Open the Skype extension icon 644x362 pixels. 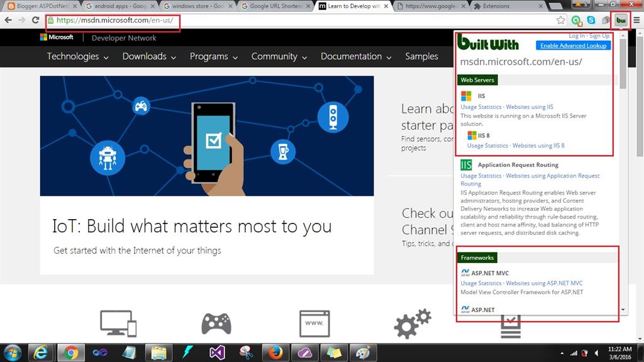[591, 20]
